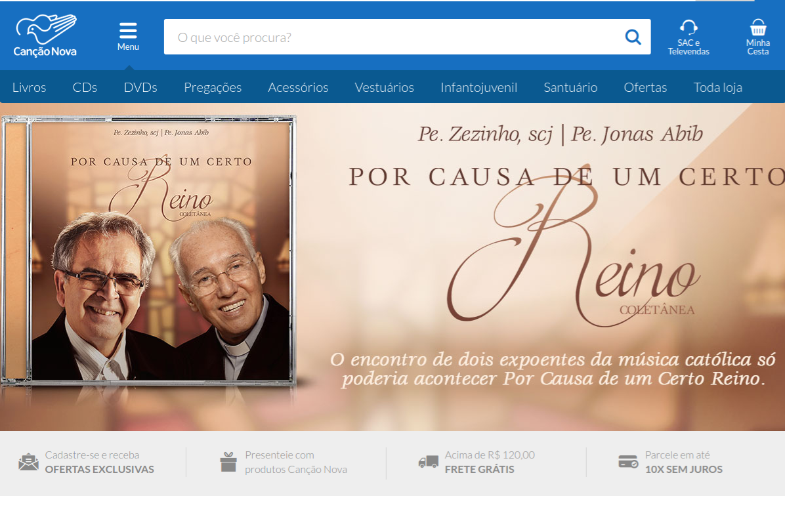Viewport: 785px width, 532px height.
Task: View the Ofertas page
Action: (x=645, y=88)
